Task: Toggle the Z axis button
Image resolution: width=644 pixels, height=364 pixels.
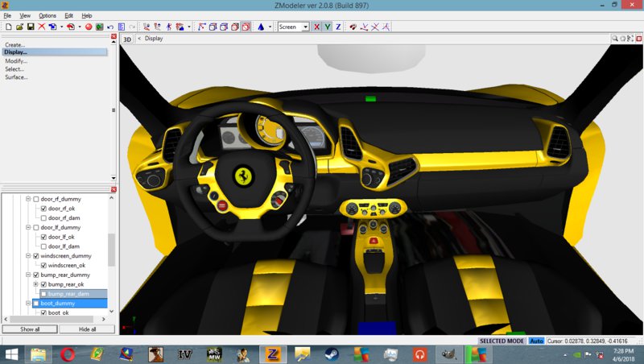Action: (338, 27)
